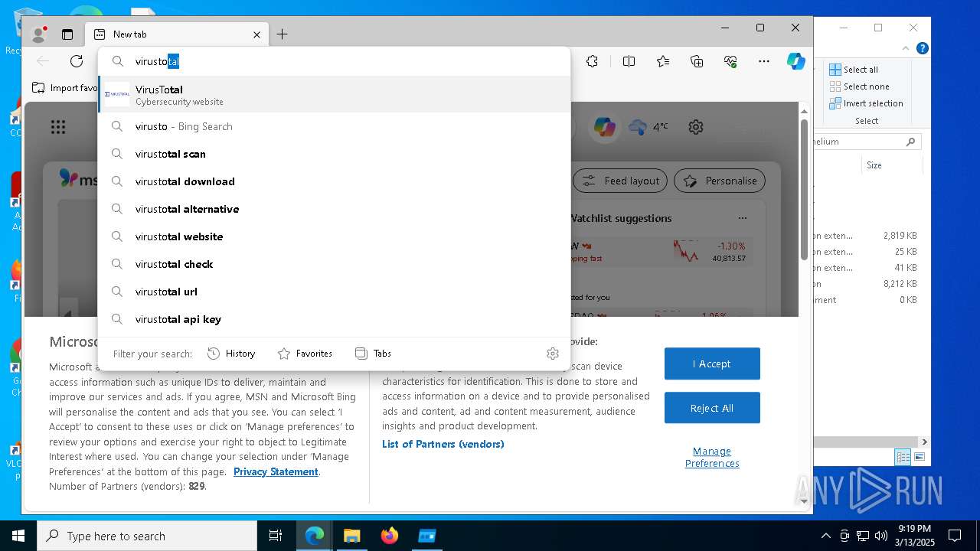Viewport: 980px width, 551px height.
Task: Open Settings and more ellipsis menu
Action: 763,61
